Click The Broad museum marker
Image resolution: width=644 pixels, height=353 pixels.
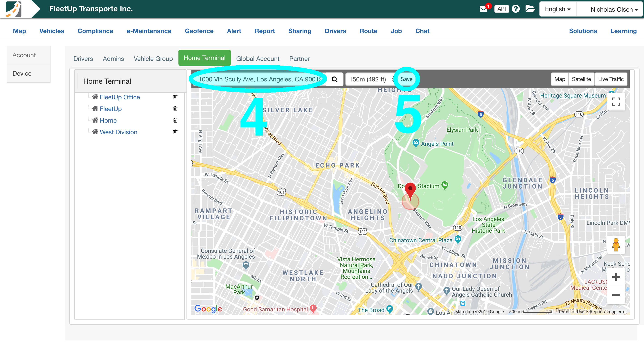[x=390, y=309]
